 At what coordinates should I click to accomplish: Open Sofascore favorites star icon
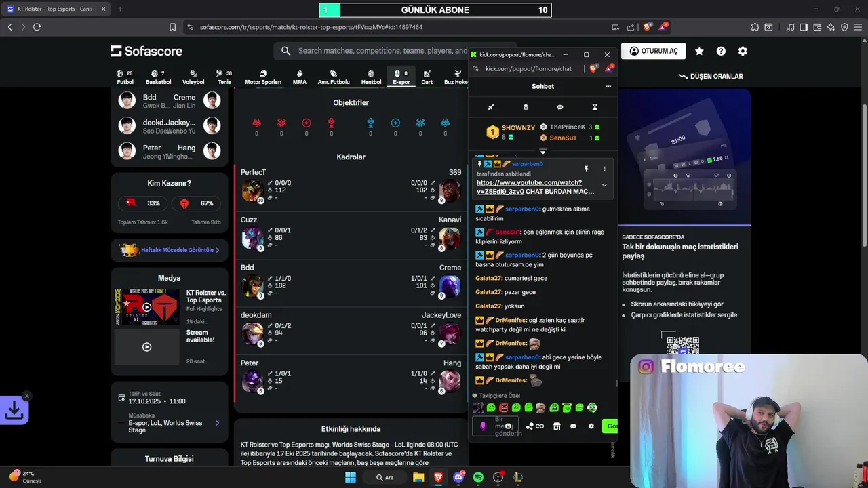[x=699, y=51]
